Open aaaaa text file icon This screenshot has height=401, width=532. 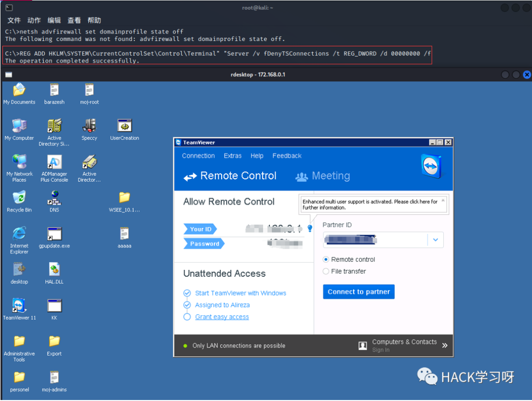[125, 234]
